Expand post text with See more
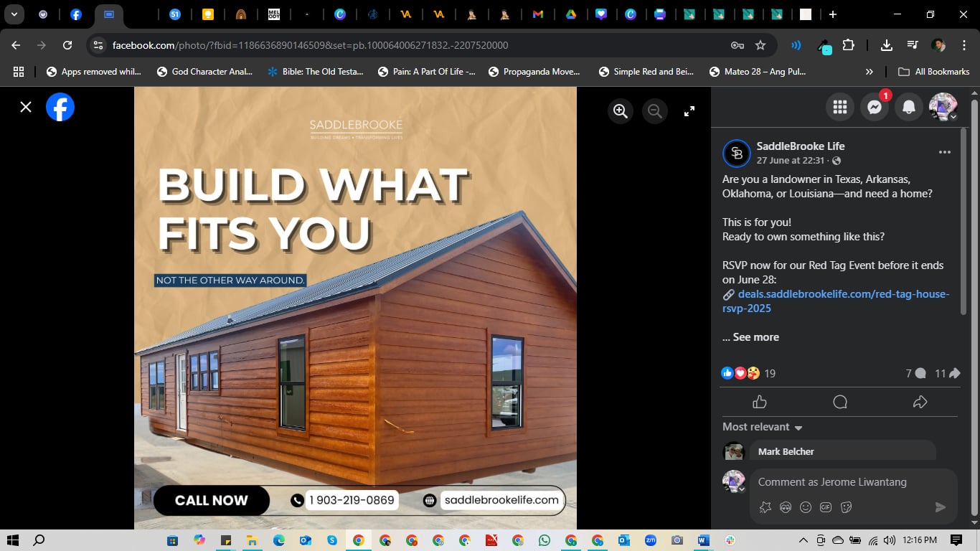This screenshot has width=980, height=551. (x=750, y=337)
